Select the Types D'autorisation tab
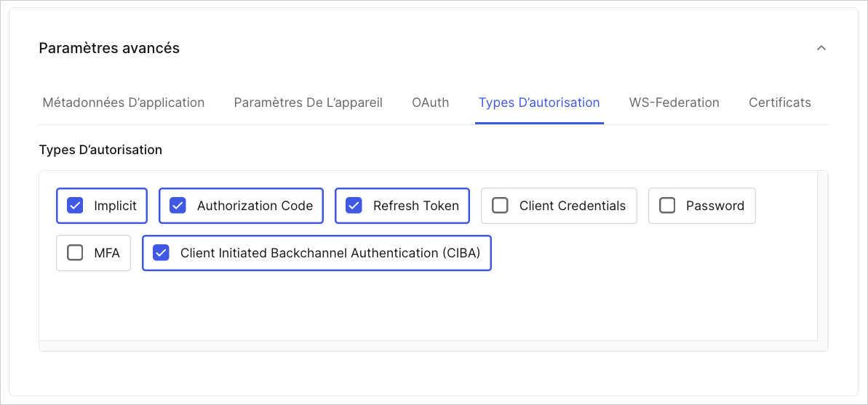 (x=539, y=103)
